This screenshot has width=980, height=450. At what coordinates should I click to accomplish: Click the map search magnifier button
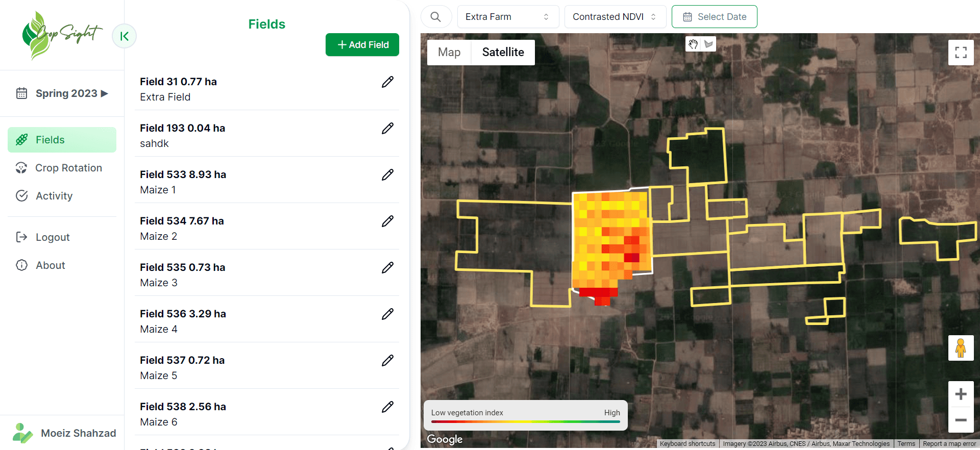pyautogui.click(x=436, y=17)
